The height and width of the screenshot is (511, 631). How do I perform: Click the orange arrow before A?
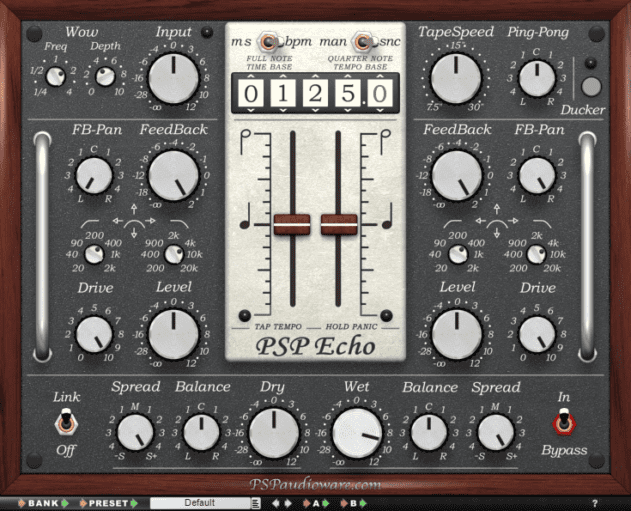[306, 503]
